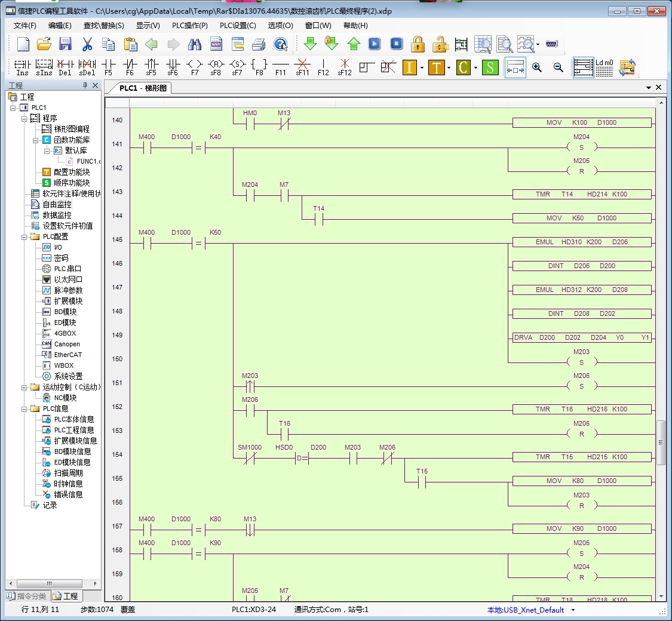This screenshot has width=672, height=621.
Task: Click the green download-to-PLC arrow icon
Action: pos(310,44)
